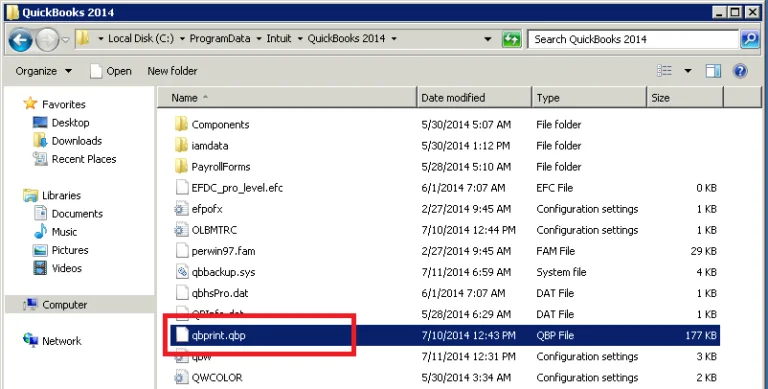The height and width of the screenshot is (389, 768).
Task: Click the folder icon in address bar
Action: coord(83,38)
